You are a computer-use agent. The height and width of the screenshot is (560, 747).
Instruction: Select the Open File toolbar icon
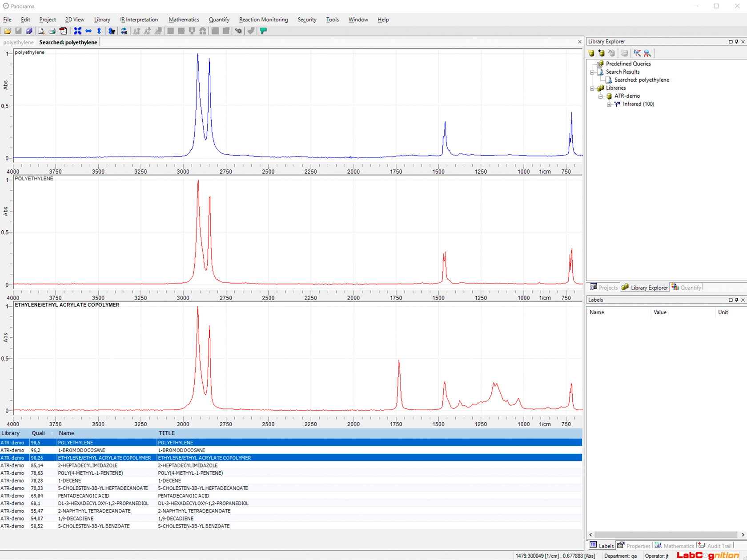[x=8, y=31]
